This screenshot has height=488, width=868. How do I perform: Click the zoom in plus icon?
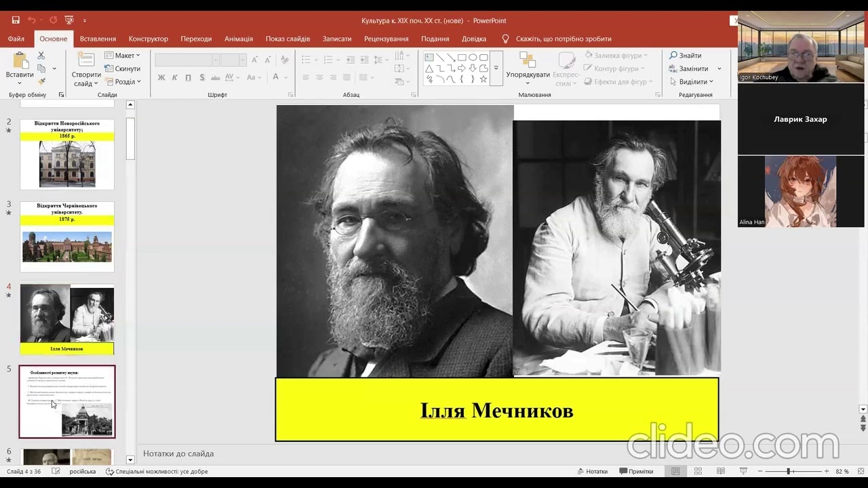tap(826, 471)
